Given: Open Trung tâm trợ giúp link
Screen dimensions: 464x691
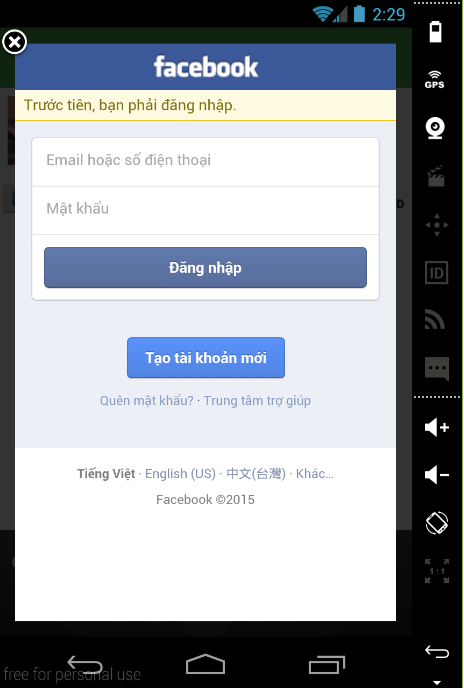Looking at the screenshot, I should 257,401.
